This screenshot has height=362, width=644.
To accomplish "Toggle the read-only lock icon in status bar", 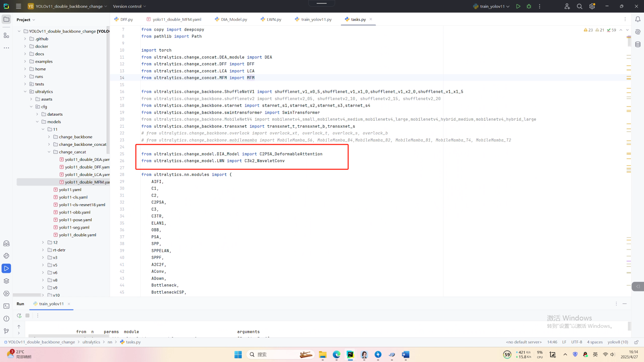I will point(636,342).
